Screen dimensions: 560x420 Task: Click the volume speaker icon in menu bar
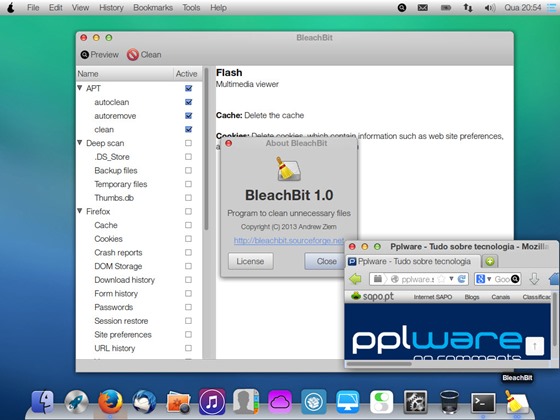click(490, 8)
